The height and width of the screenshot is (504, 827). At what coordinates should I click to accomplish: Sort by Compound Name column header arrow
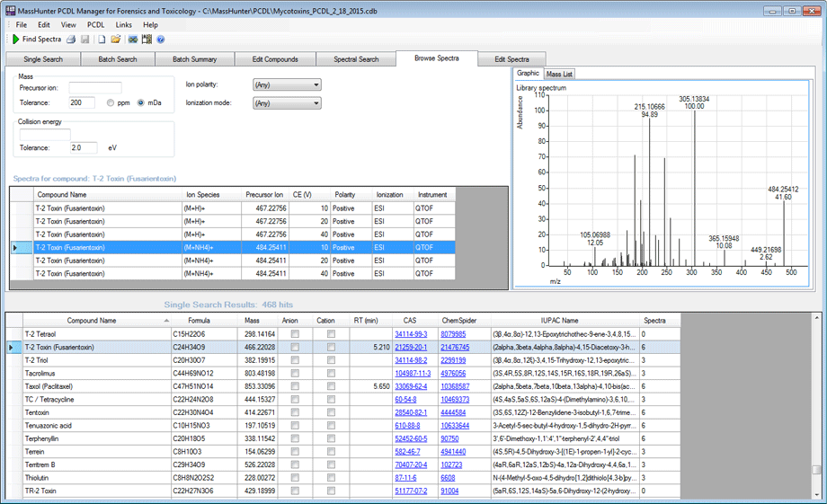coord(165,321)
